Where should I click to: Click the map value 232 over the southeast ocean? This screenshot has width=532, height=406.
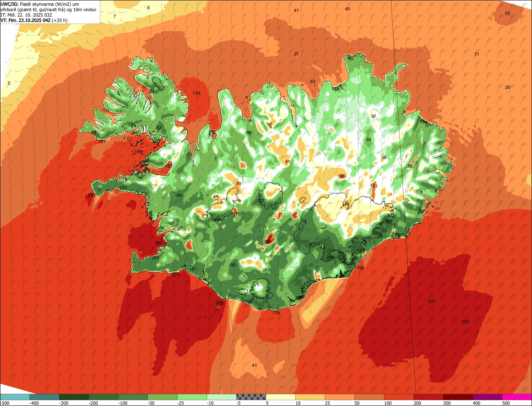[465, 322]
